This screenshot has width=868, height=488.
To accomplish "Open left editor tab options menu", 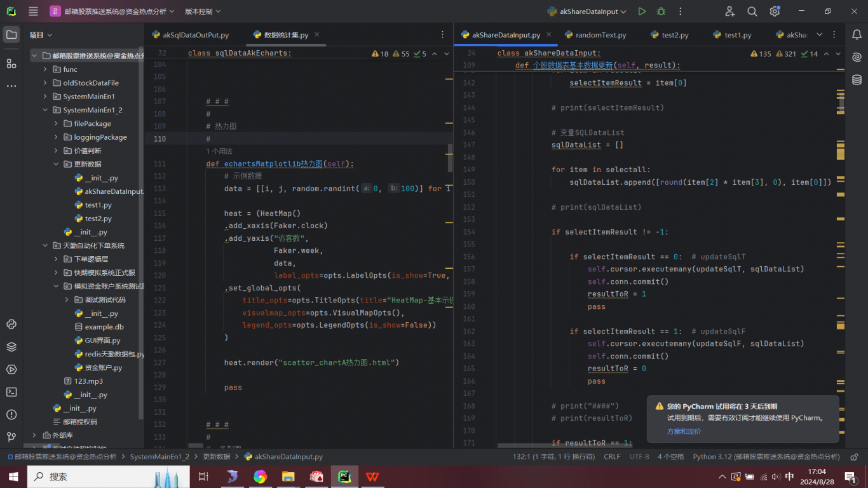I will [443, 35].
